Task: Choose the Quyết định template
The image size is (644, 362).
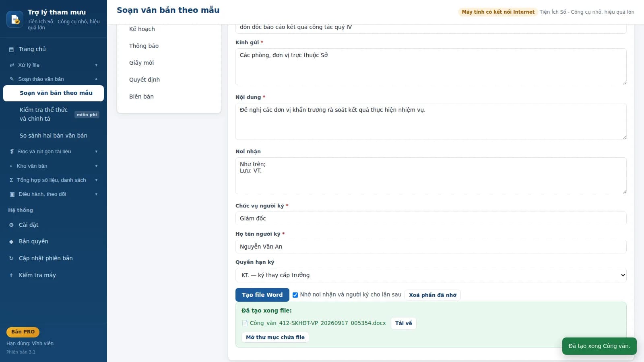Action: pos(144,80)
